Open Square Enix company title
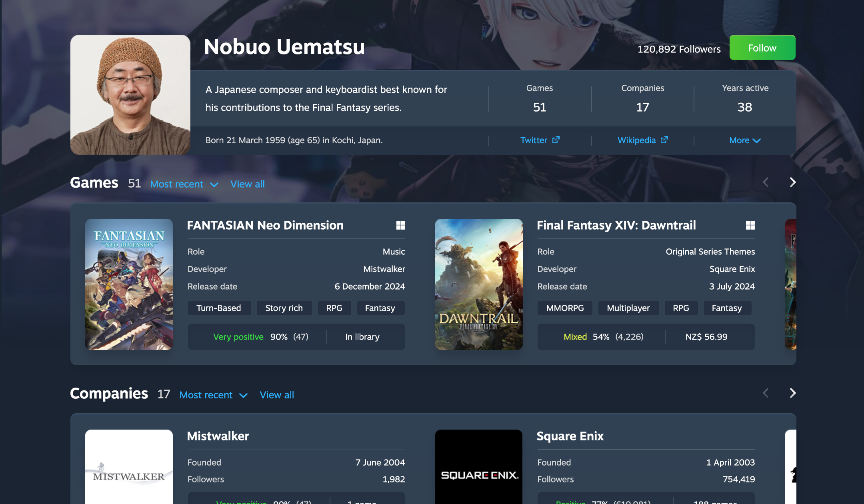Screen dimensions: 864x504 coord(570,436)
